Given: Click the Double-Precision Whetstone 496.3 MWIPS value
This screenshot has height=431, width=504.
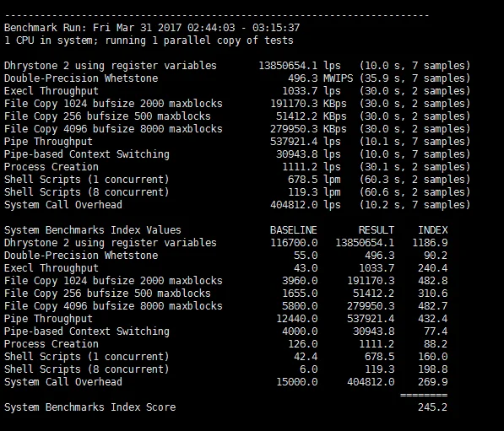Looking at the screenshot, I should pyautogui.click(x=320, y=78).
